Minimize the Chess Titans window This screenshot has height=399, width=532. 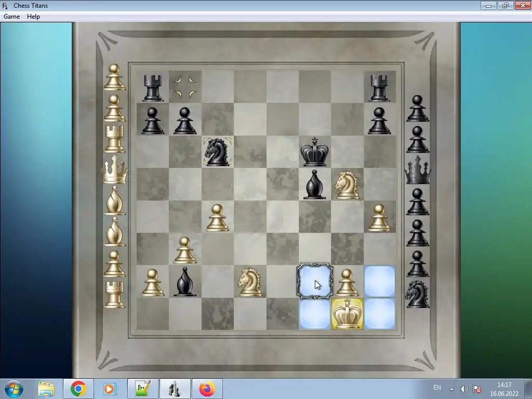pyautogui.click(x=488, y=5)
